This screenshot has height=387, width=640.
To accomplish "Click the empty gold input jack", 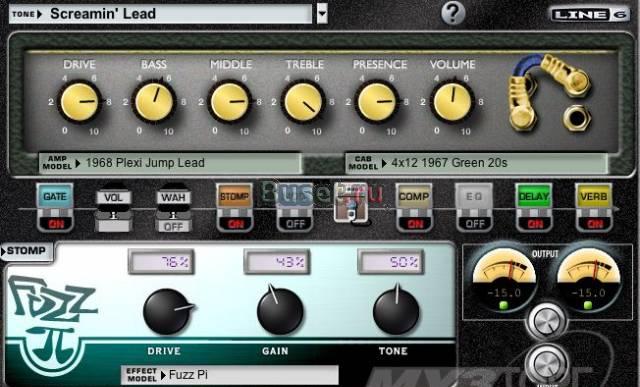I will pos(577,118).
